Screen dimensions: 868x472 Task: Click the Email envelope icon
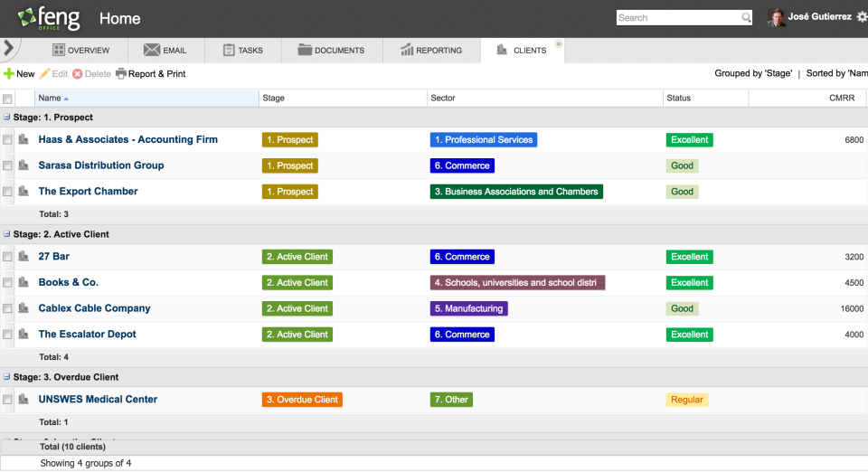pos(151,50)
